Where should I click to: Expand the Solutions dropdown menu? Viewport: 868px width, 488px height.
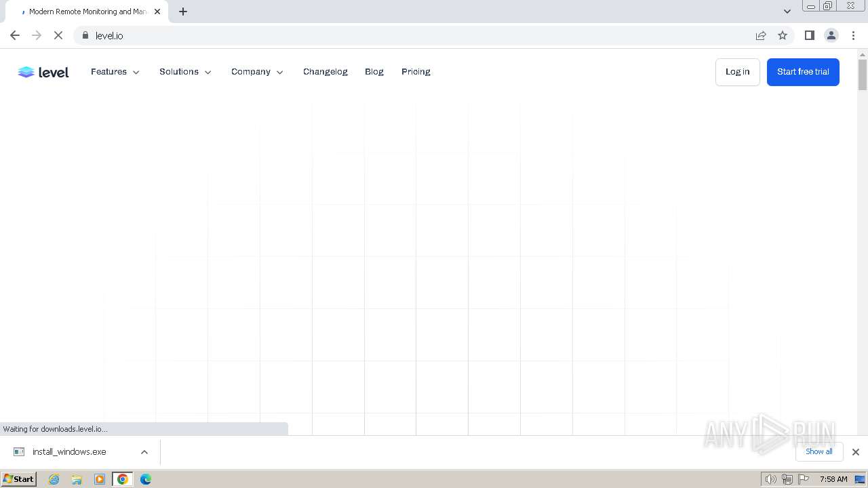186,72
